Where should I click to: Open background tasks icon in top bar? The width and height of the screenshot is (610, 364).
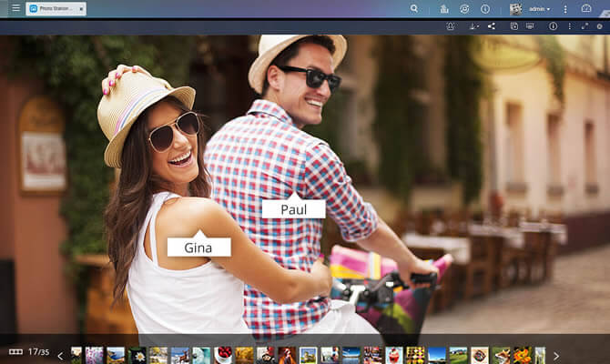(444, 8)
